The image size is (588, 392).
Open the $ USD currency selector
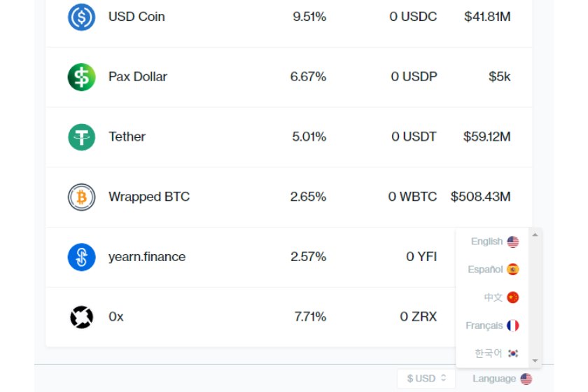click(x=426, y=379)
